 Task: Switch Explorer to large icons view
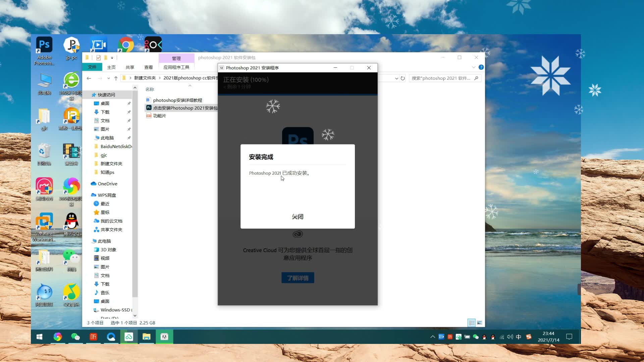pyautogui.click(x=480, y=323)
